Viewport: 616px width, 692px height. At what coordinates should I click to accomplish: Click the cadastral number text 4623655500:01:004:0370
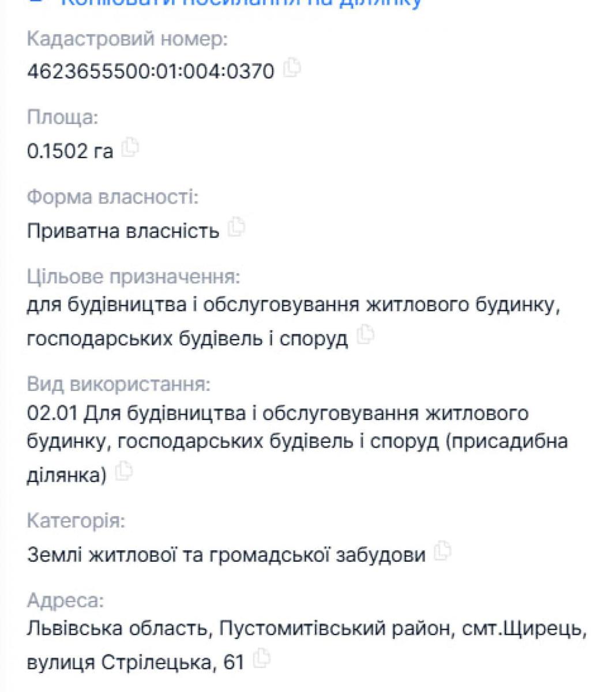(x=151, y=71)
